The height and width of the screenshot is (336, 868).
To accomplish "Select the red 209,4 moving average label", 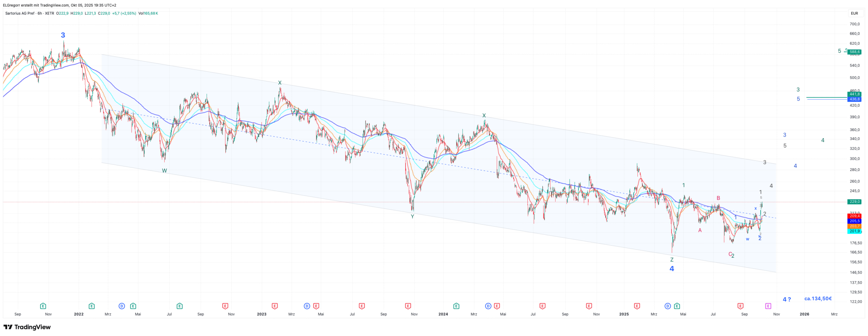I will click(854, 216).
